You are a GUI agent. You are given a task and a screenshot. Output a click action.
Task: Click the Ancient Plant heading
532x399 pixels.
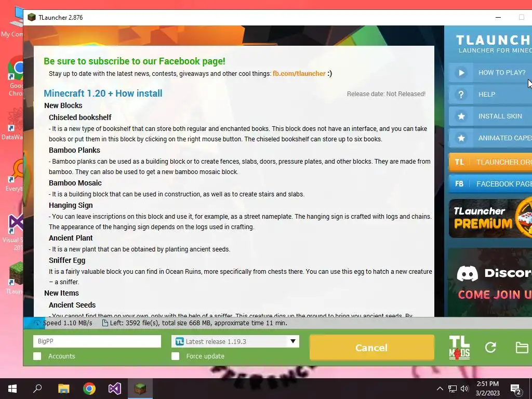[71, 238]
